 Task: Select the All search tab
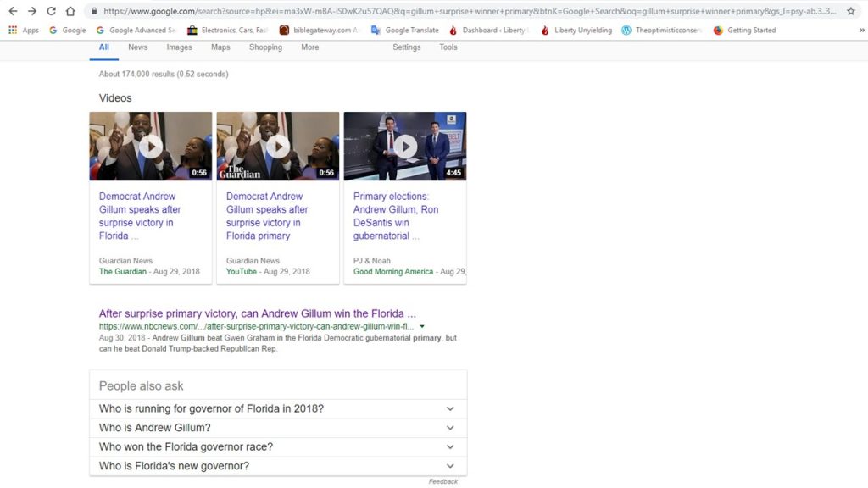pyautogui.click(x=104, y=47)
